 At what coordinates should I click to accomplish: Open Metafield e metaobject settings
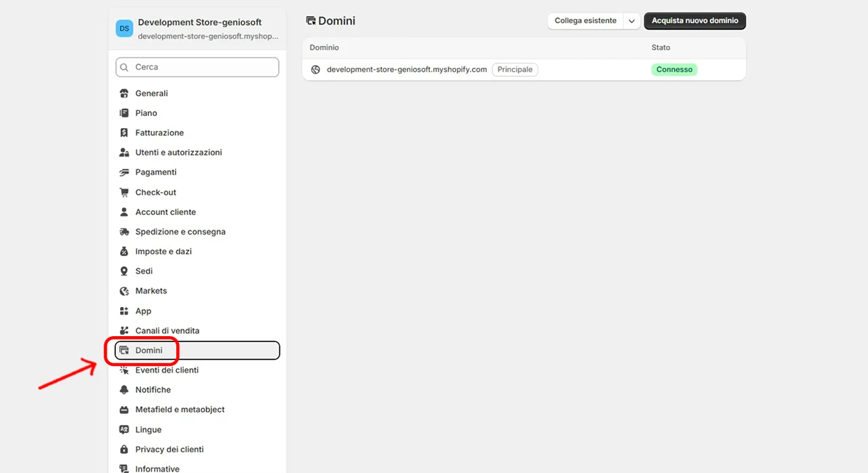pos(180,409)
